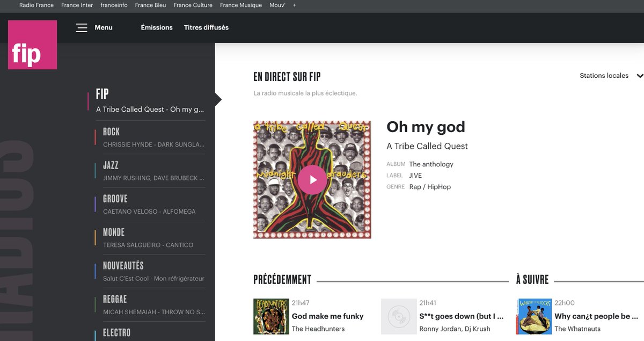The height and width of the screenshot is (341, 644).
Task: Click the PRÉCÉDEMMENT section heading
Action: (x=282, y=280)
